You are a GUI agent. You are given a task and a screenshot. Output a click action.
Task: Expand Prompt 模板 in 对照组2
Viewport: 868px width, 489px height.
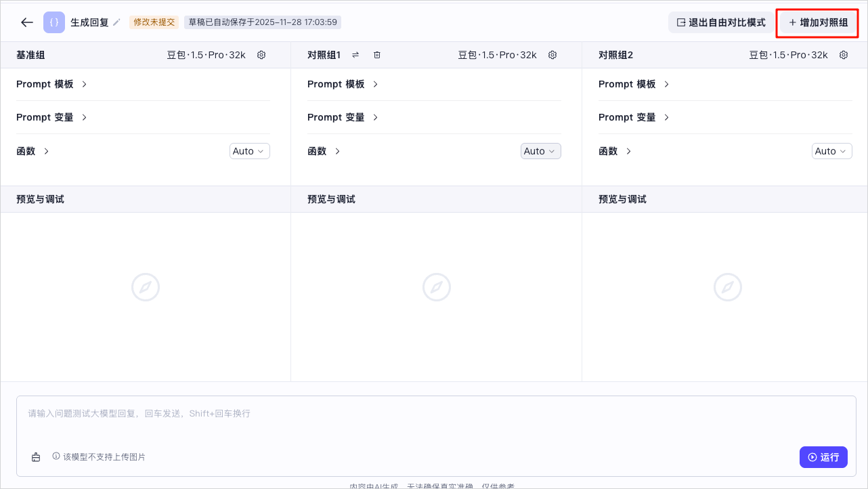click(634, 84)
